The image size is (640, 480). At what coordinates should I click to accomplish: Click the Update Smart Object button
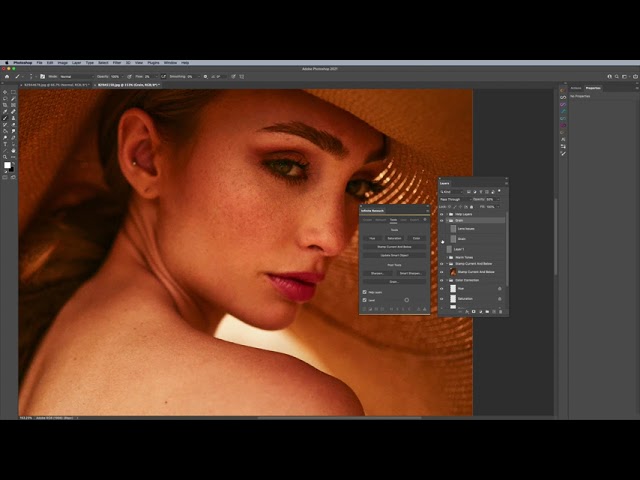(x=394, y=255)
